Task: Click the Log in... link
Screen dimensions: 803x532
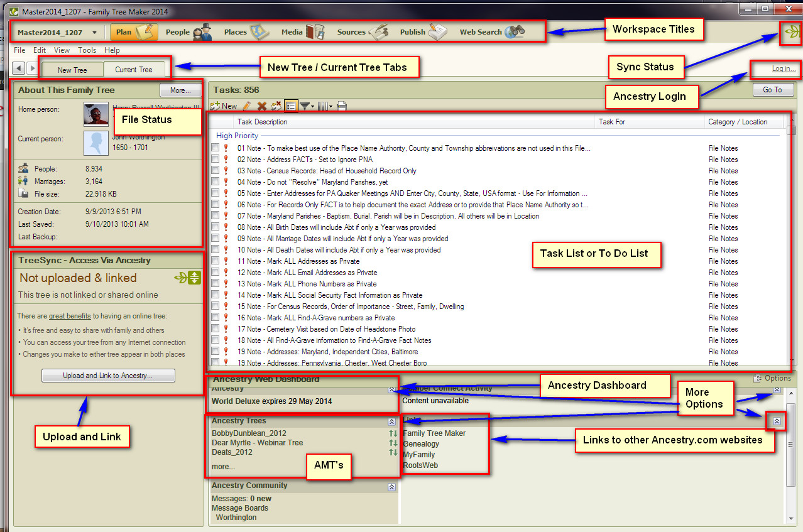Action: [x=784, y=68]
